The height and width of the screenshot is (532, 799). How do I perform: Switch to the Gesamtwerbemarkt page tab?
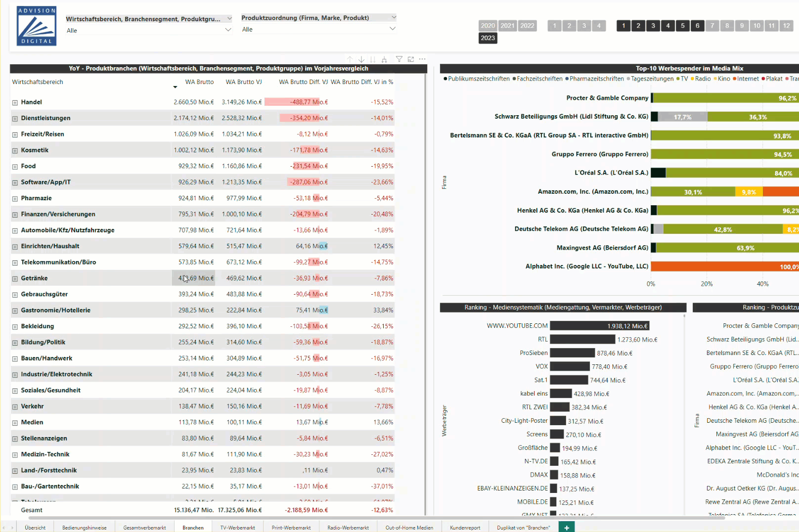pyautogui.click(x=145, y=528)
